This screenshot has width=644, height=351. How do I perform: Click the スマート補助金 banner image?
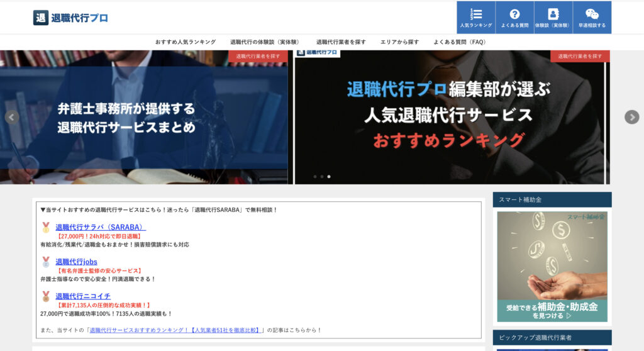coord(552,266)
